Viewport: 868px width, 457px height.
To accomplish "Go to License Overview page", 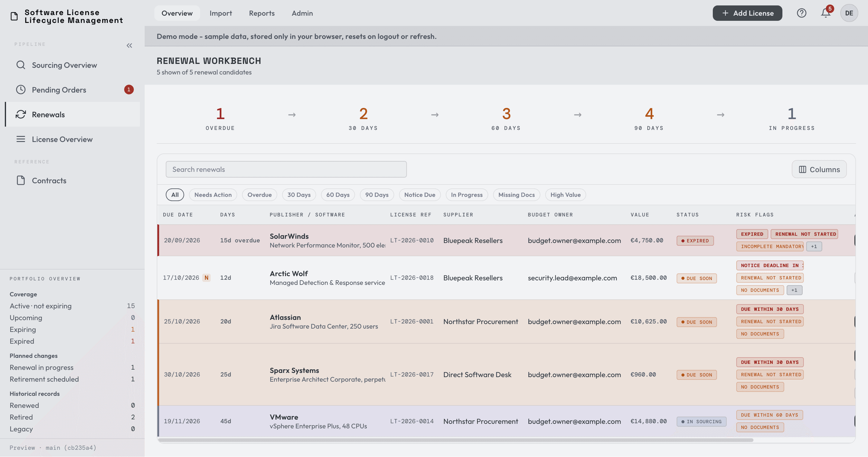I will coord(72,139).
